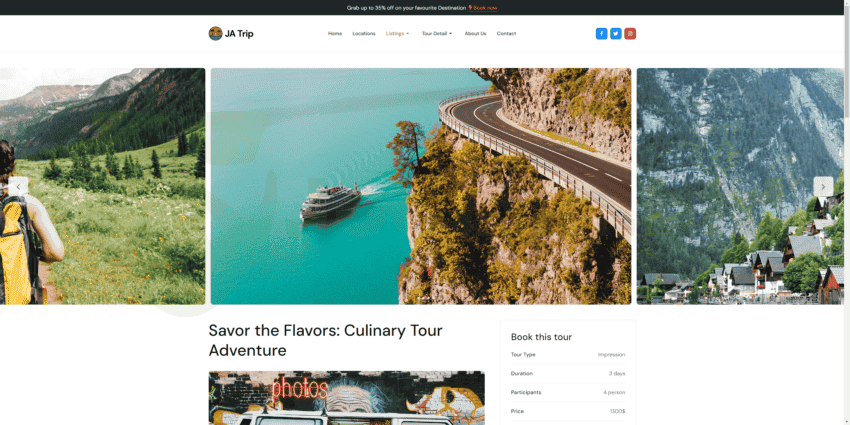Viewport: 850px width, 425px height.
Task: Click the Culinary Tour Adventure heading
Action: [x=326, y=340]
